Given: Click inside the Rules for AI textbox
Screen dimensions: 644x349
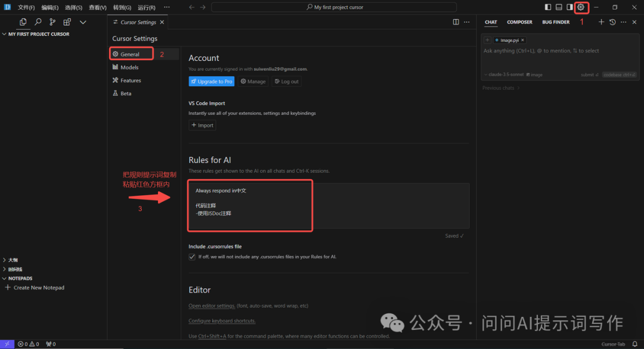Looking at the screenshot, I should coord(329,205).
